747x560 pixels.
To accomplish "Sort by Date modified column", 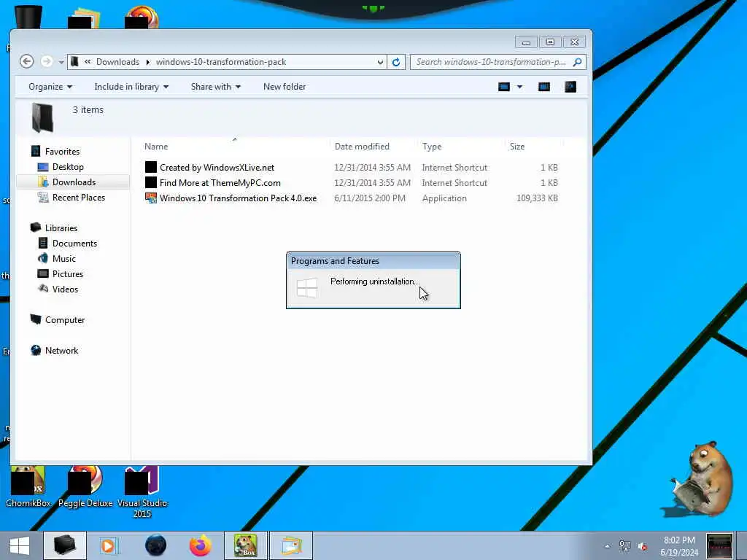I will [x=362, y=147].
